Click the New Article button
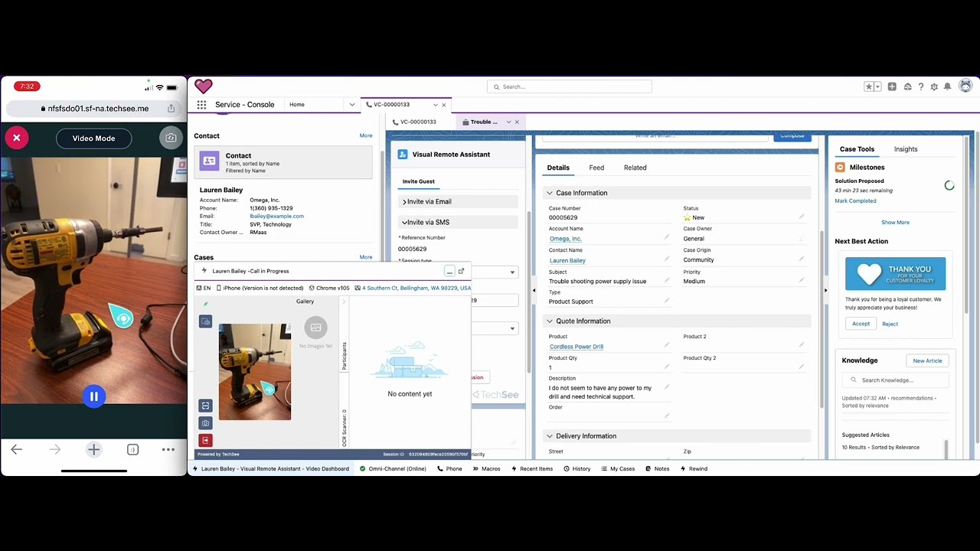 927,360
